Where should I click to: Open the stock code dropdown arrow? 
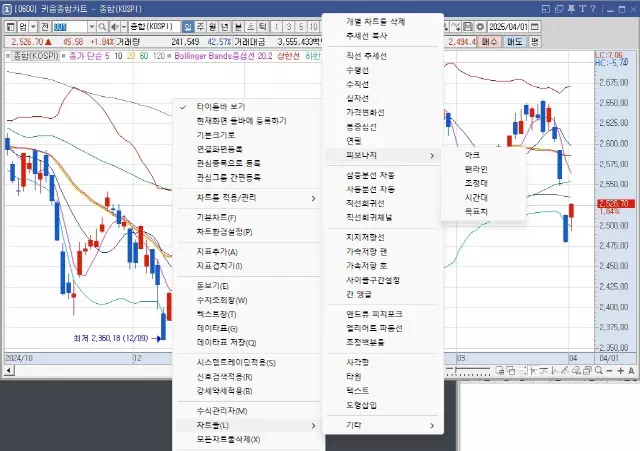(92, 27)
